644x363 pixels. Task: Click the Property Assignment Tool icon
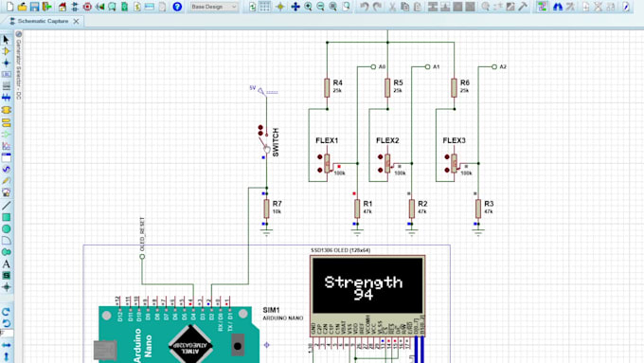(x=570, y=7)
